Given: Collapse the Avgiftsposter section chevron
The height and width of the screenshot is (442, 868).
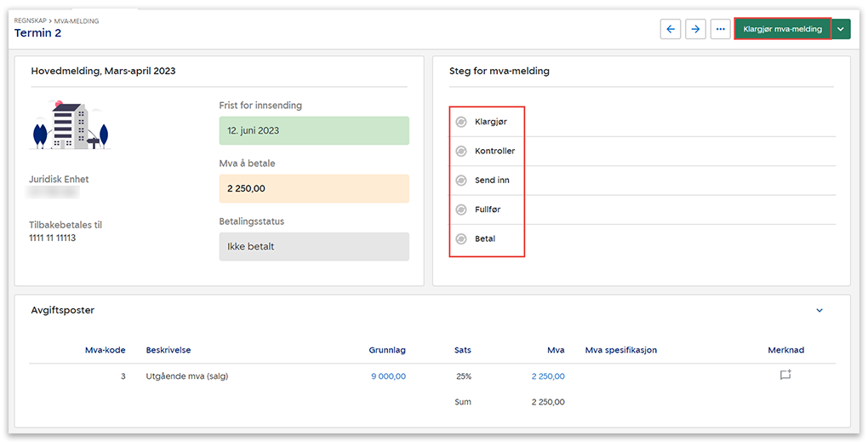Looking at the screenshot, I should click(819, 311).
